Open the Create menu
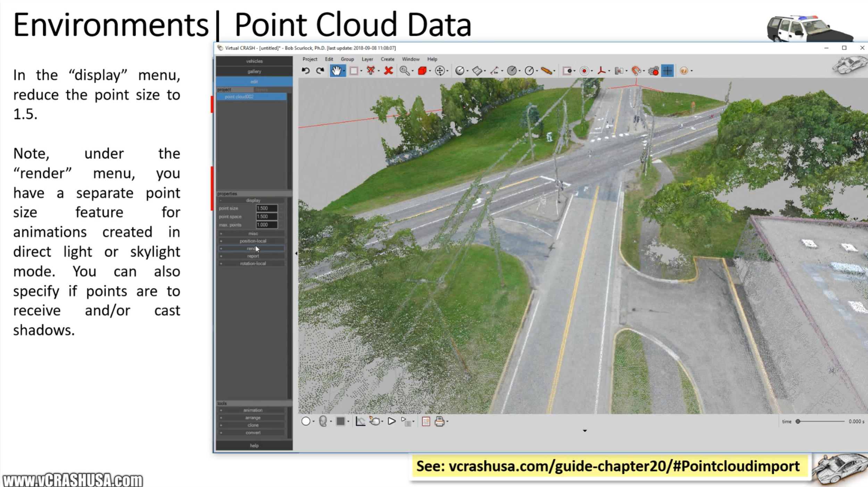This screenshot has width=868, height=487. coord(387,59)
